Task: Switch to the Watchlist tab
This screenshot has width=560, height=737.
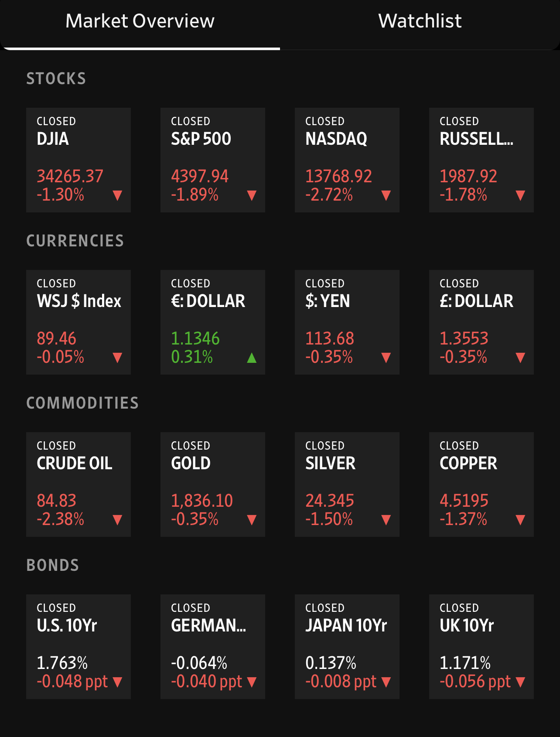Action: coord(420,21)
